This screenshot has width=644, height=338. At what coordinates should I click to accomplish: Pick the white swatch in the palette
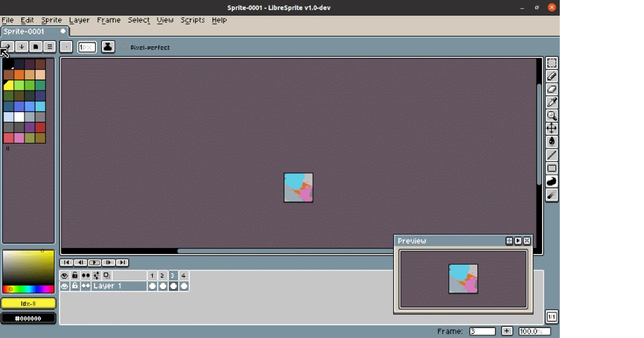click(19, 117)
